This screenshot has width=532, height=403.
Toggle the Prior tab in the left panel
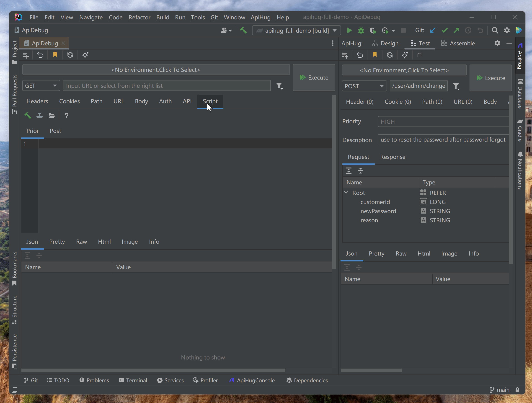pyautogui.click(x=33, y=130)
